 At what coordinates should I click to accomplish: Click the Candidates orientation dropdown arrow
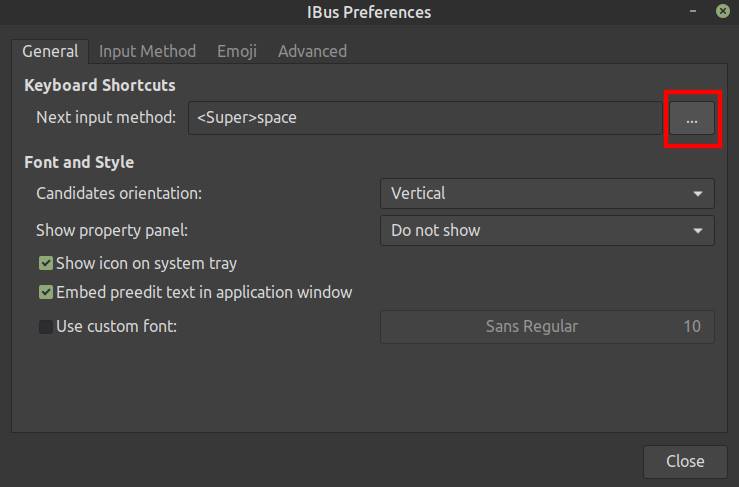point(697,194)
